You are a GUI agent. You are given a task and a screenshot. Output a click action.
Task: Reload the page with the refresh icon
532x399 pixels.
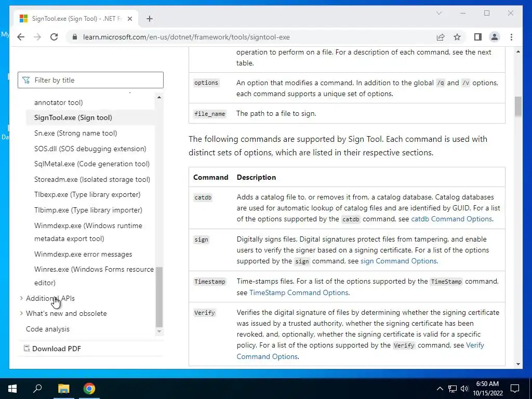[x=54, y=37]
